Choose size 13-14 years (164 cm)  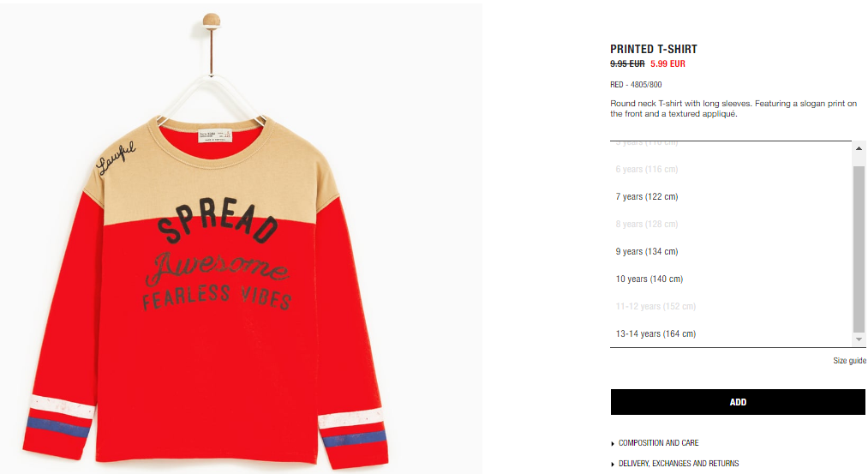pyautogui.click(x=655, y=334)
